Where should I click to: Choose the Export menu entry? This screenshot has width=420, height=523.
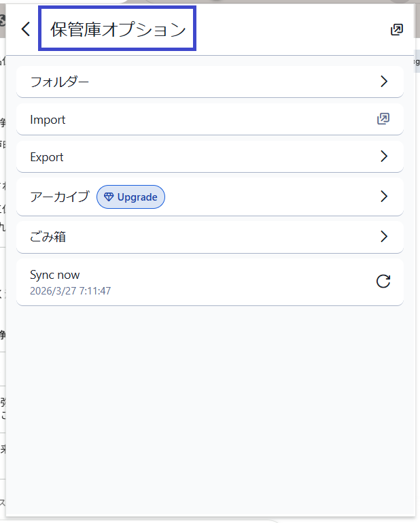click(x=47, y=157)
